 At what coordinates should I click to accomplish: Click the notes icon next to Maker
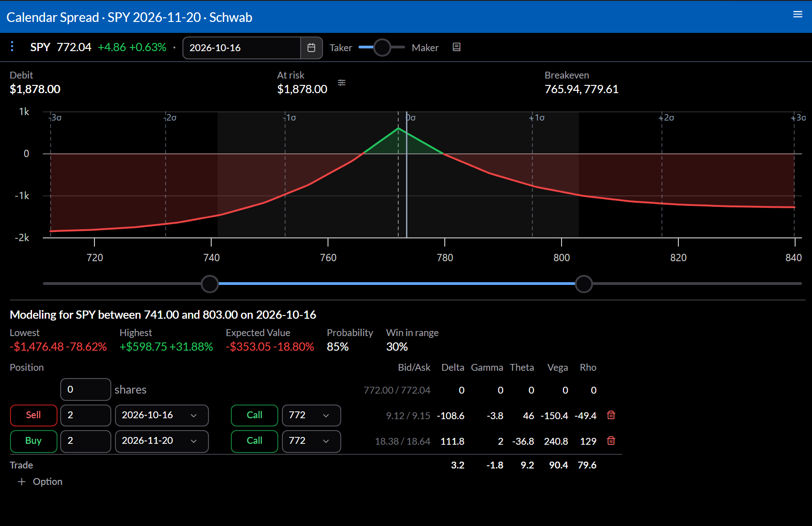pyautogui.click(x=456, y=47)
